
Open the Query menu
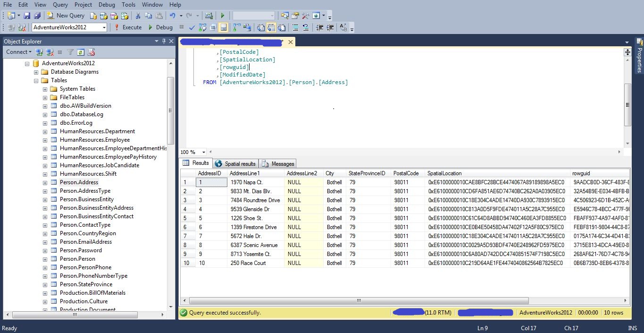pos(60,4)
